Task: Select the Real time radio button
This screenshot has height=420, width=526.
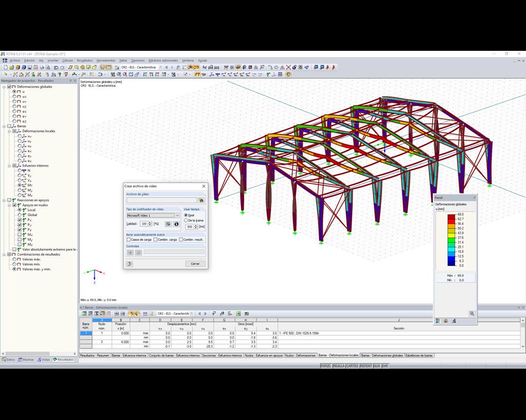Action: pyautogui.click(x=186, y=215)
